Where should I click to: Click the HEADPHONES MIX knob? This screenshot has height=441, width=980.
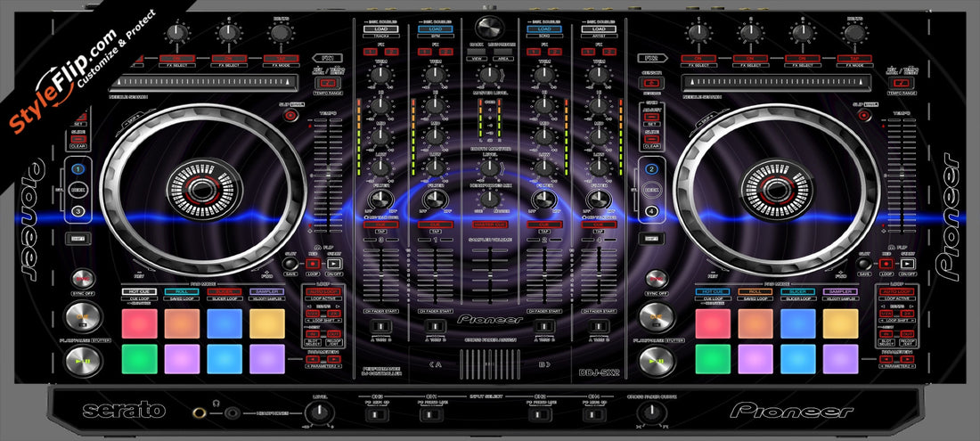pos(489,199)
